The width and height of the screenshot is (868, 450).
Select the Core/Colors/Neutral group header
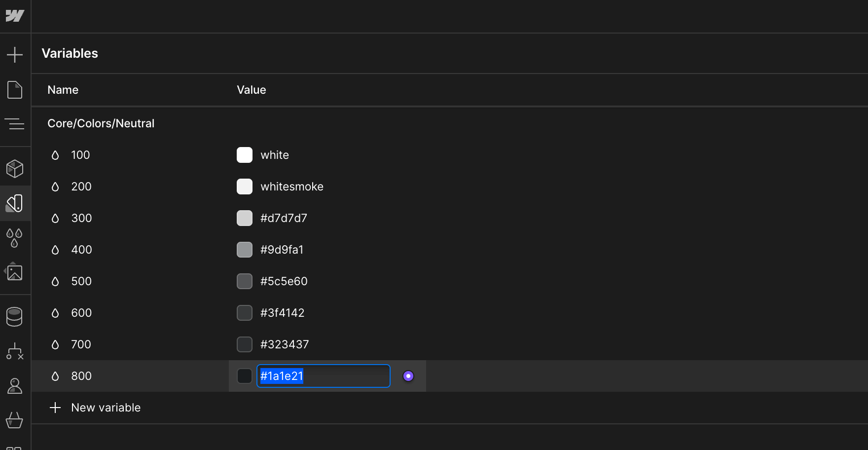pos(101,123)
